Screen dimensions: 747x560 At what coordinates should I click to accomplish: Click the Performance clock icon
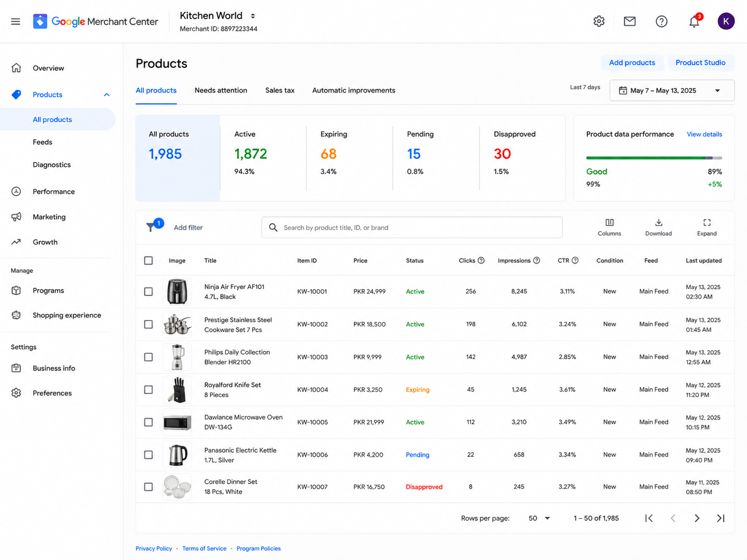pyautogui.click(x=17, y=191)
